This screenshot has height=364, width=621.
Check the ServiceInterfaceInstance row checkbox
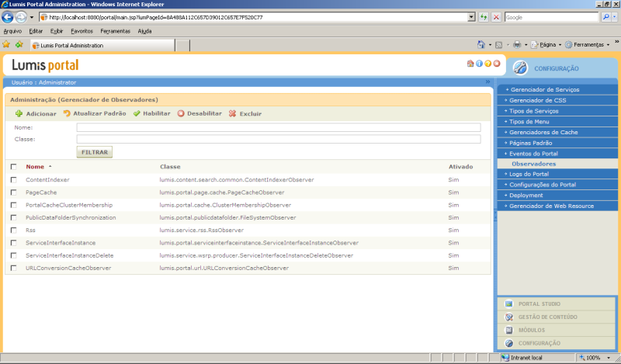click(x=13, y=243)
